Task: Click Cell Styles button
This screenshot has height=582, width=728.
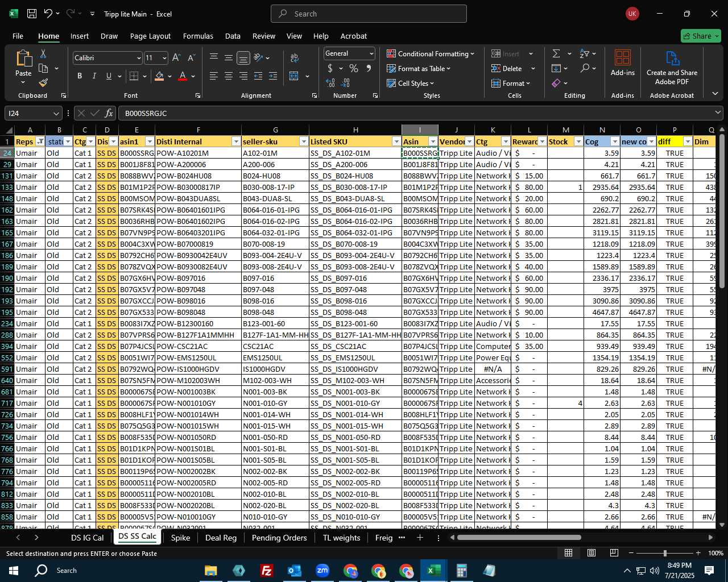Action: 410,83
